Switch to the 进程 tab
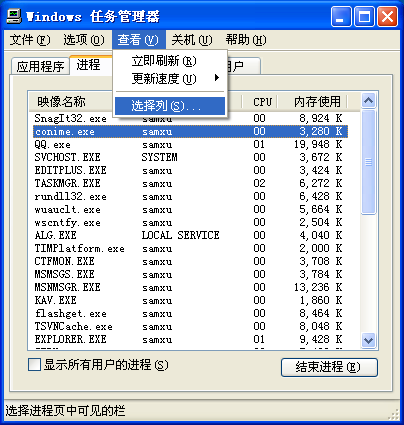 point(90,65)
